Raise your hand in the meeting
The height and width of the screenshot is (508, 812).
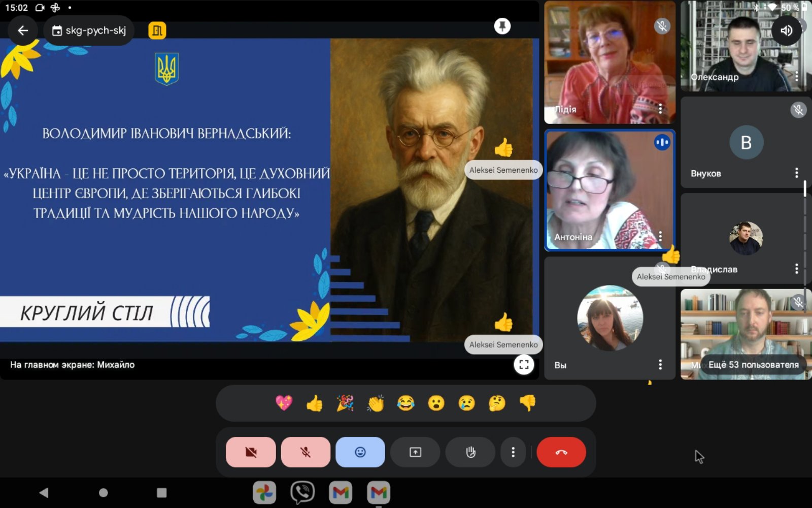[470, 452]
